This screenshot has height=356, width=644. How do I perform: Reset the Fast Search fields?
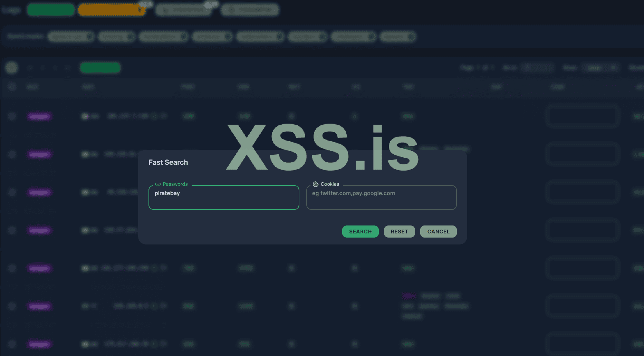click(399, 231)
